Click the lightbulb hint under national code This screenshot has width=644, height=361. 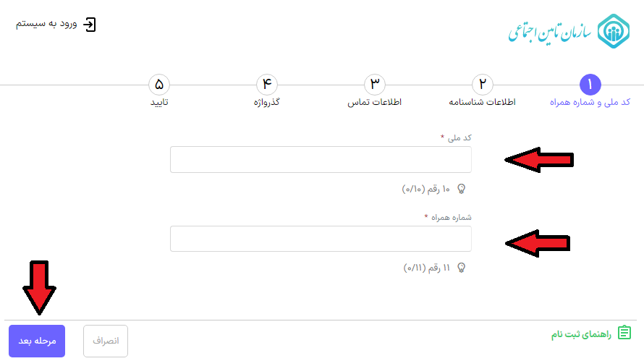tap(461, 189)
